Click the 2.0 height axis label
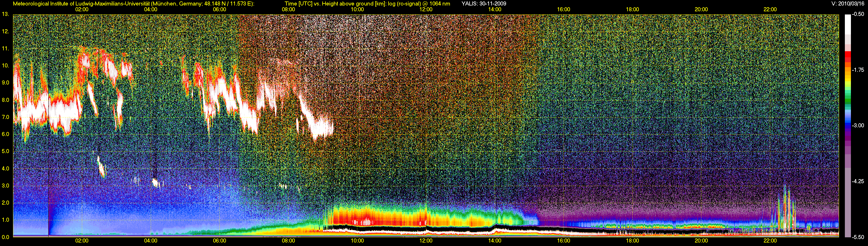Screen dimensions: 868x246 click(x=5, y=203)
